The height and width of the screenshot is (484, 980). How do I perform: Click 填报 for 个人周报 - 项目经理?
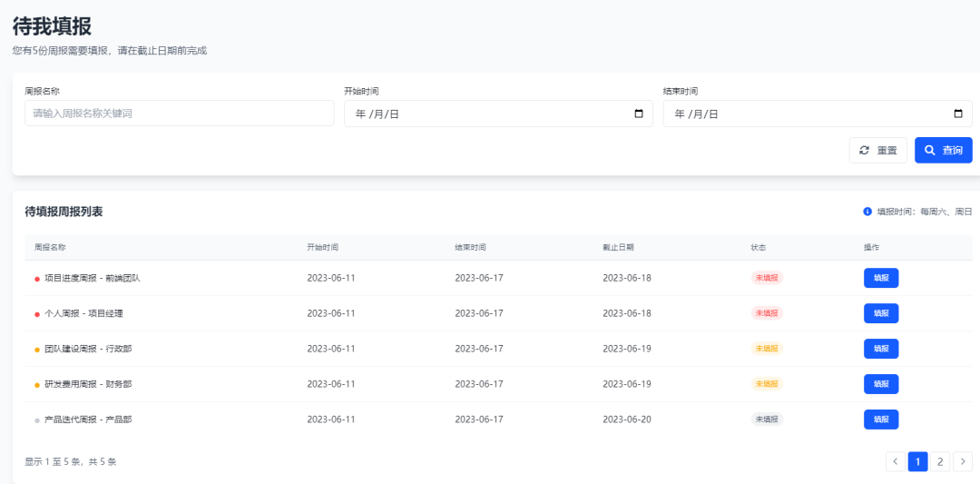pos(881,313)
